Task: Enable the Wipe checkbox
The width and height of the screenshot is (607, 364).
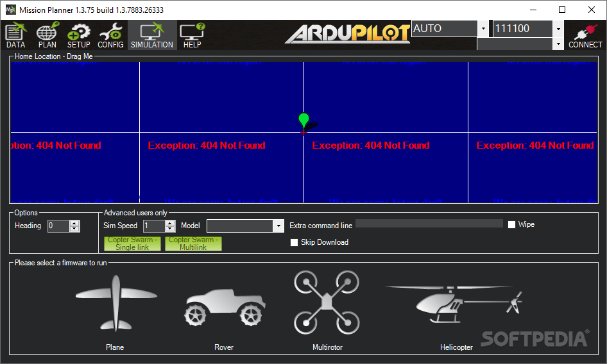Action: point(511,224)
